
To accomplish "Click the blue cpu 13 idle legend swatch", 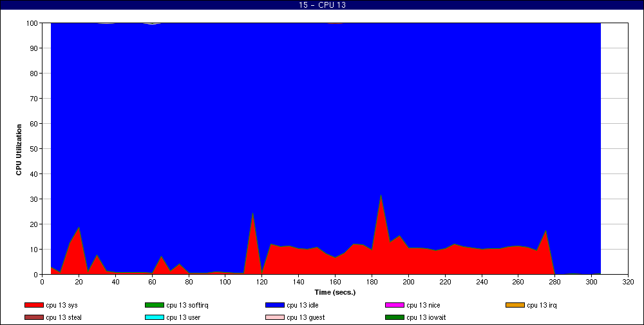I will [275, 305].
